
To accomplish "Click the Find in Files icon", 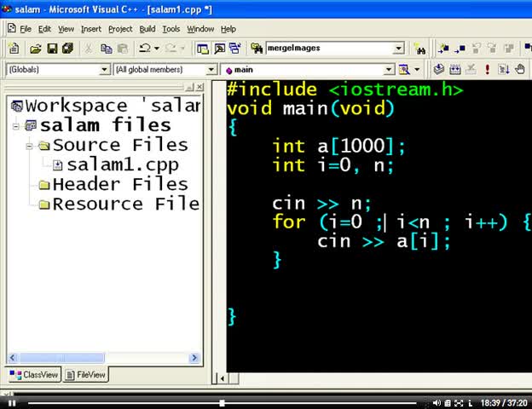I will pyautogui.click(x=257, y=49).
